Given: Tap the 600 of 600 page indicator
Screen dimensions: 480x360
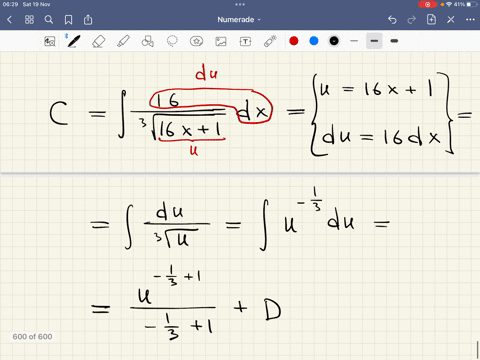Looking at the screenshot, I should [x=32, y=337].
